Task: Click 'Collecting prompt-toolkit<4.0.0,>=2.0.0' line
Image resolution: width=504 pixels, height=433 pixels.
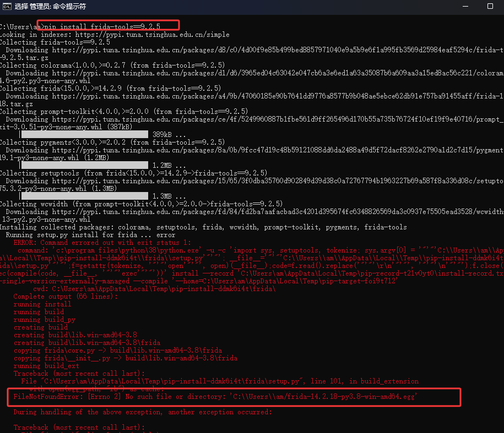Action: click(124, 111)
